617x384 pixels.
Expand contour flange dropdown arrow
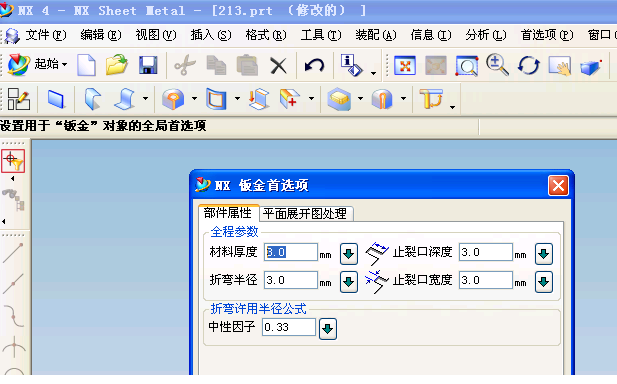pos(145,98)
